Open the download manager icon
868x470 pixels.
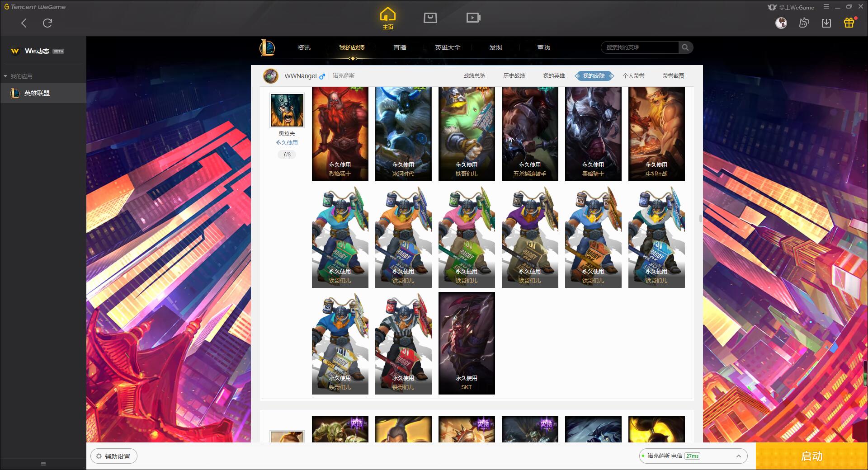click(826, 23)
